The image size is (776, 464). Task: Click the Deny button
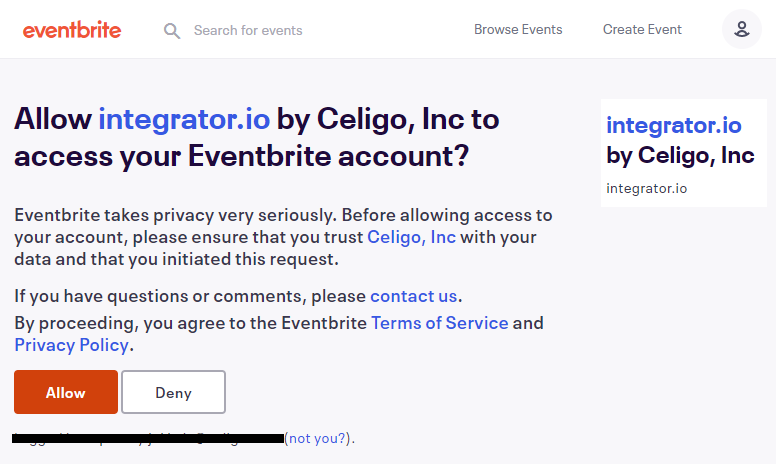point(173,392)
